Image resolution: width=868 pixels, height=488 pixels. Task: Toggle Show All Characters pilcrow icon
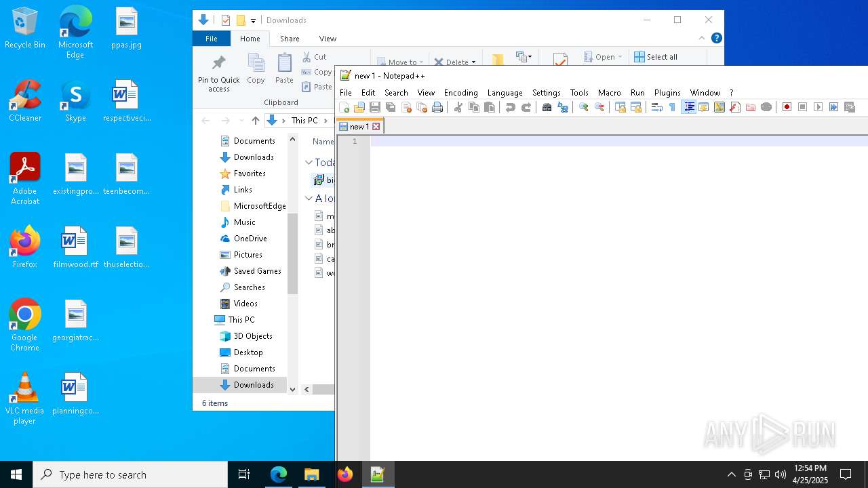[673, 107]
